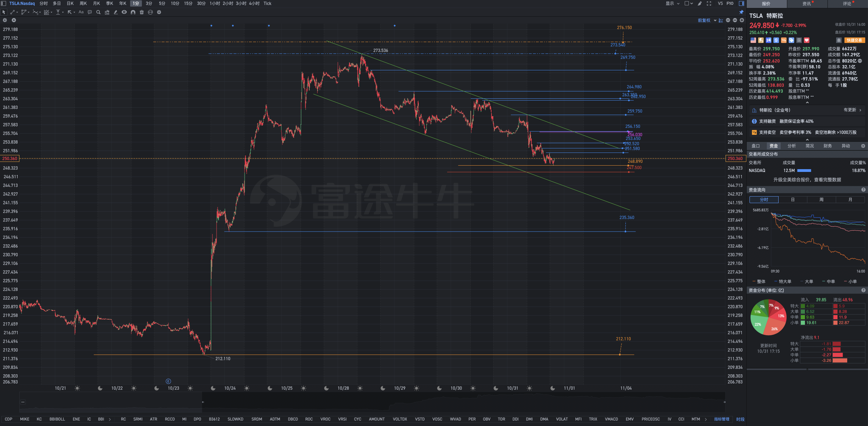Select 日 capital flow period
The height and width of the screenshot is (426, 868).
point(793,200)
